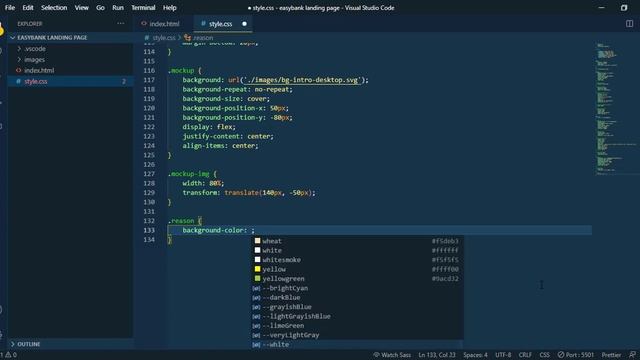Click Port: 5501 Live Server status
The height and width of the screenshot is (360, 640).
[x=576, y=355]
